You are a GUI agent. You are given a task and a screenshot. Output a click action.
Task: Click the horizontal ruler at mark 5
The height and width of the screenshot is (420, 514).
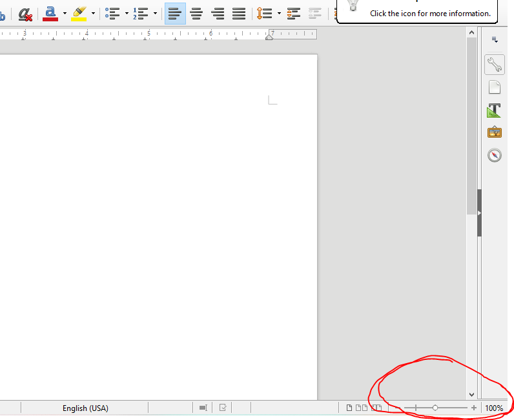tap(149, 33)
